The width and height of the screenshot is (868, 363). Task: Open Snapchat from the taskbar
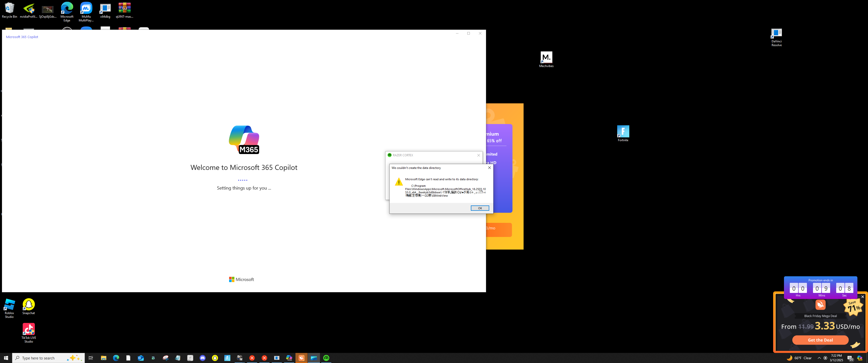coord(215,358)
